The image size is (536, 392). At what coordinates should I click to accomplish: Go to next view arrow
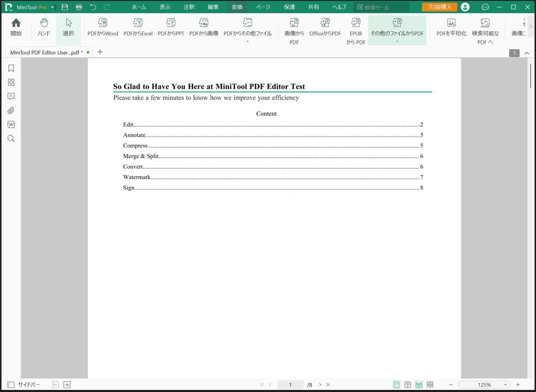point(67,384)
